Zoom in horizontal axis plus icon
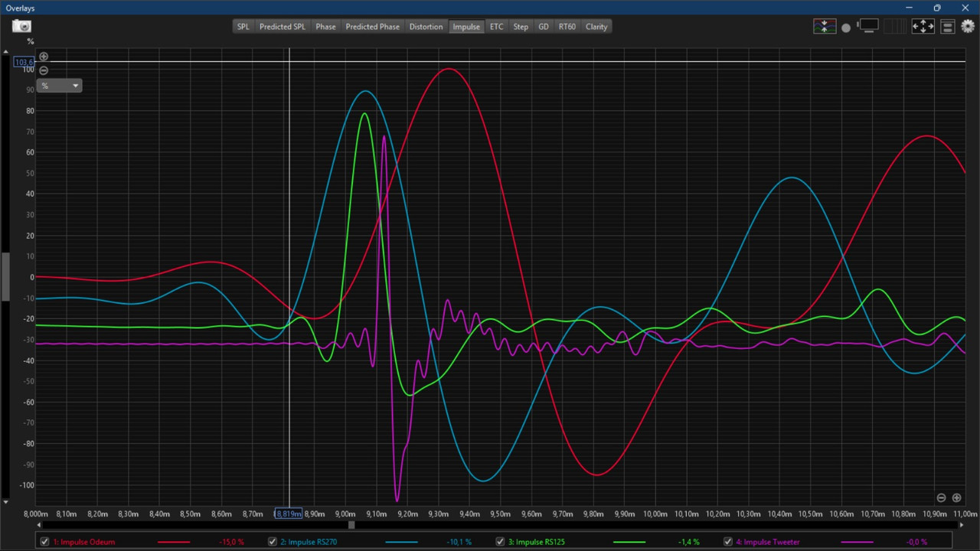980x551 pixels. coord(956,497)
